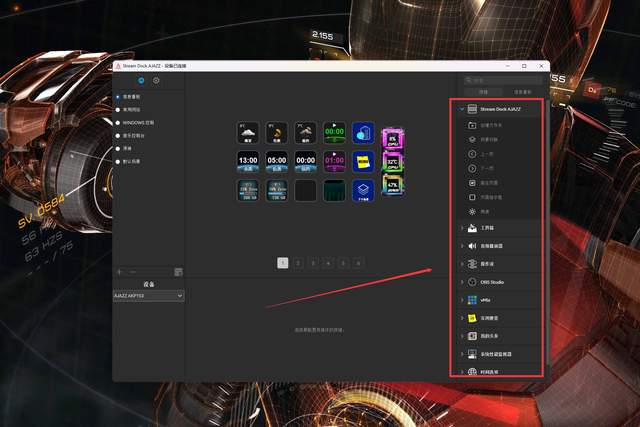Viewport: 640px width, 427px height.
Task: Expand the yellow sticky note category
Action: coord(462,318)
